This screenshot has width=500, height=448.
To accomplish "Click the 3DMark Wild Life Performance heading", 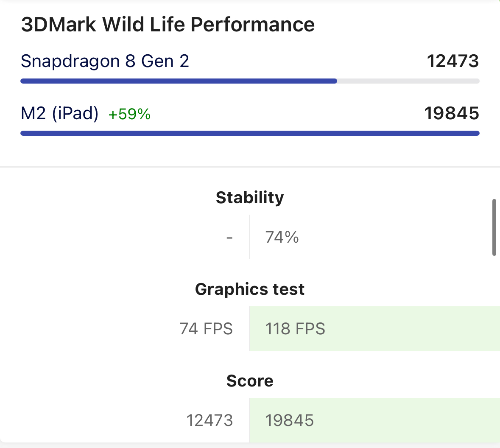I will [x=168, y=25].
